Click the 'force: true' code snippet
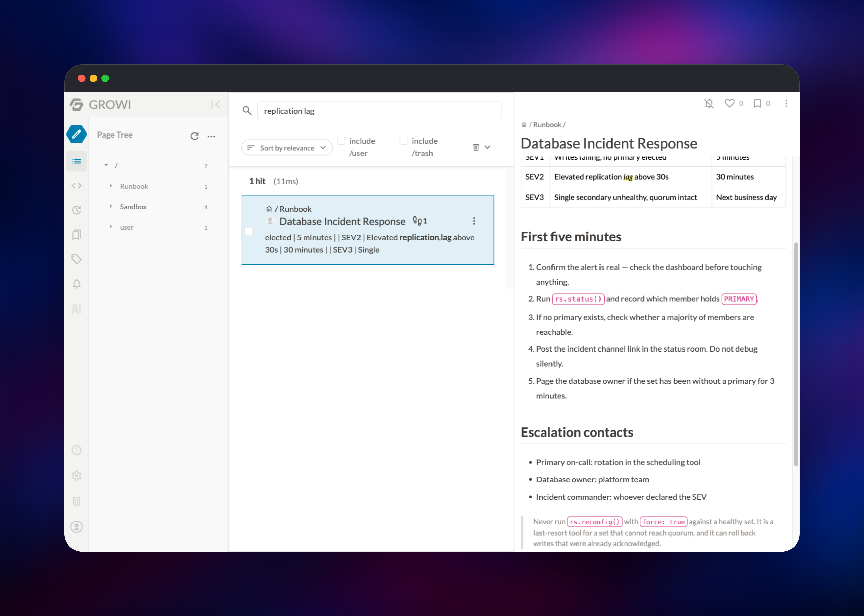 pyautogui.click(x=663, y=522)
